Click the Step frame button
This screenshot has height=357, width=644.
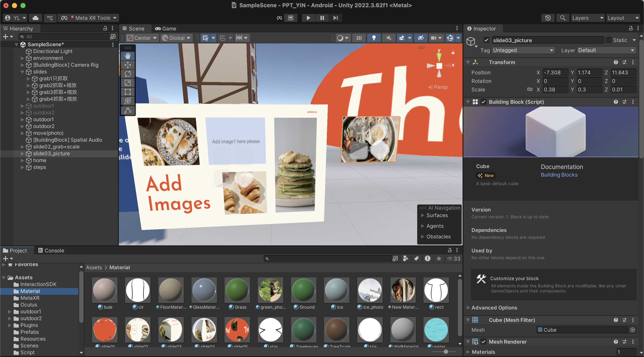click(x=335, y=18)
